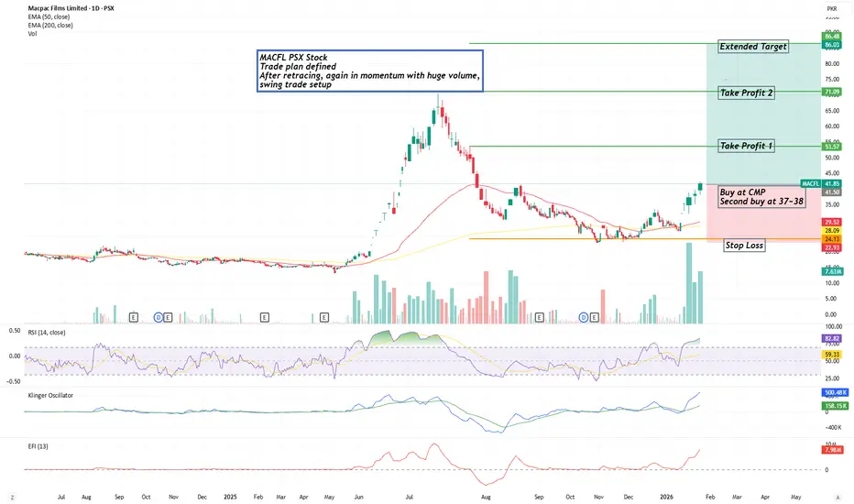Click the green 158.15K Klinger signal tag
Image resolution: width=854 pixels, height=504 pixels.
[x=835, y=406]
